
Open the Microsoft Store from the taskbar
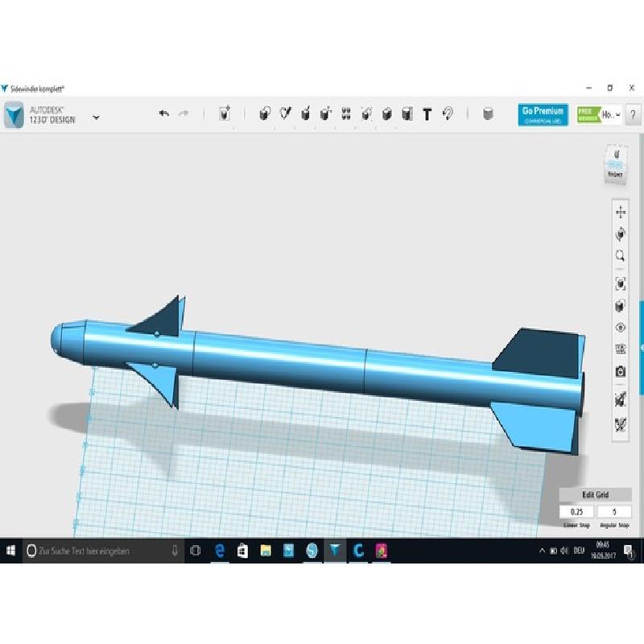[x=243, y=551]
